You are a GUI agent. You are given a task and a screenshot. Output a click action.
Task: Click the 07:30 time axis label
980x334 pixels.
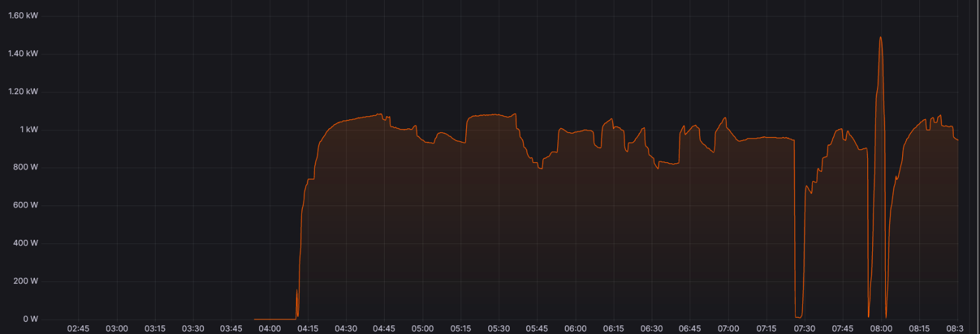tap(805, 328)
